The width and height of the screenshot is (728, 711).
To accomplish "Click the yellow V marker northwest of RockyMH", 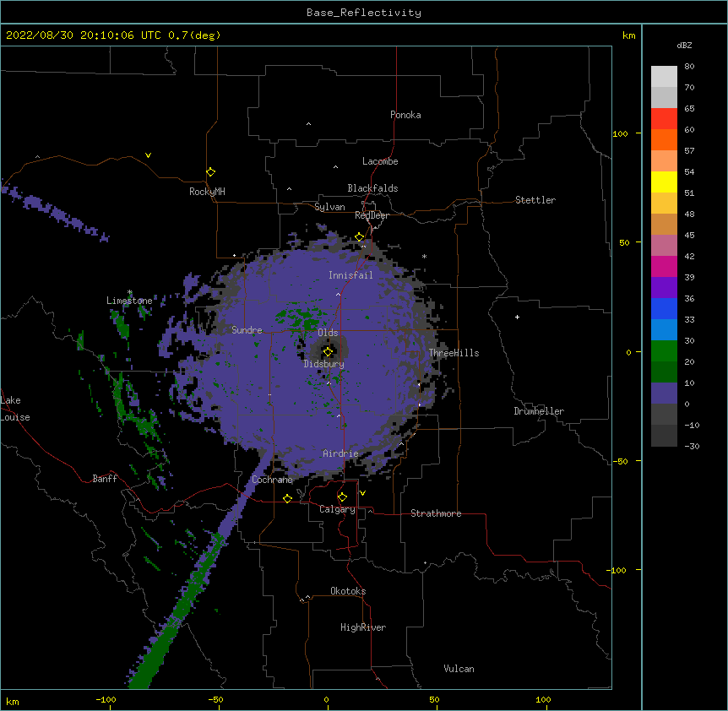I will (x=148, y=155).
